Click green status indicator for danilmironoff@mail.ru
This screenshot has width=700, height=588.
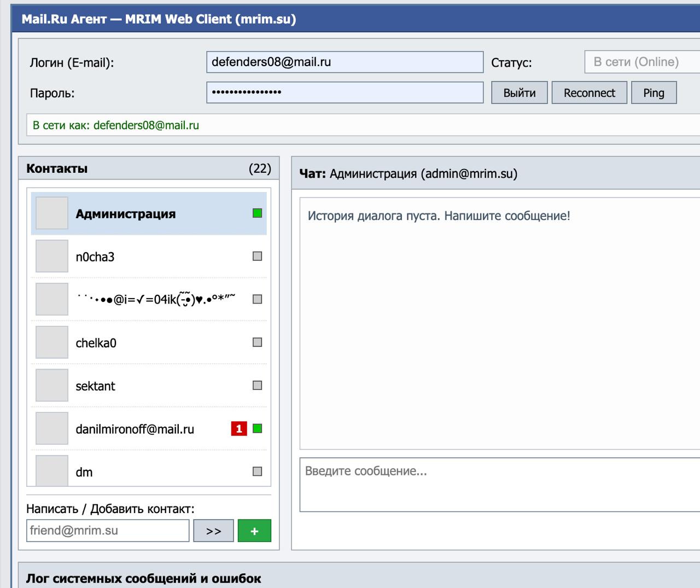(258, 428)
